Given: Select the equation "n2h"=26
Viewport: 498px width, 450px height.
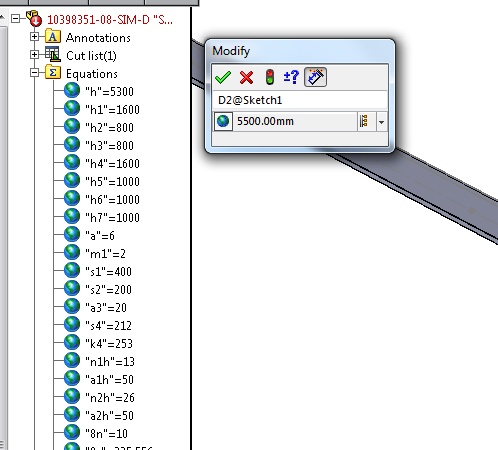Looking at the screenshot, I should (x=110, y=398).
